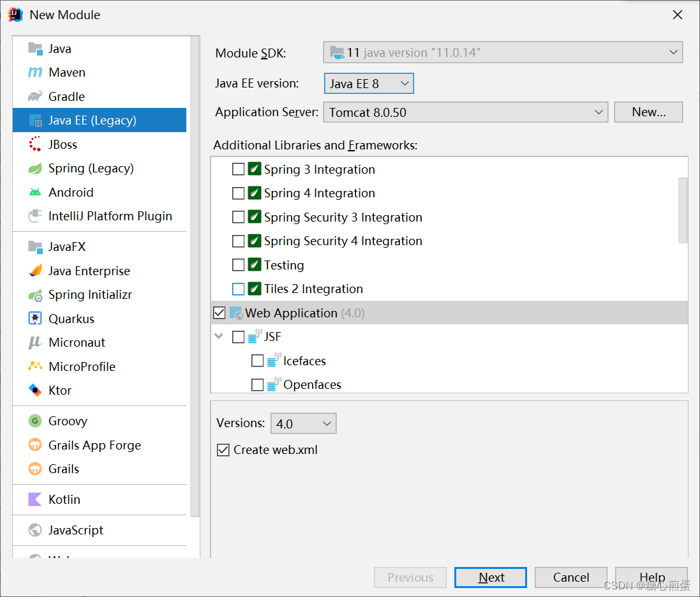Collapse the JSF tree node

click(x=219, y=336)
